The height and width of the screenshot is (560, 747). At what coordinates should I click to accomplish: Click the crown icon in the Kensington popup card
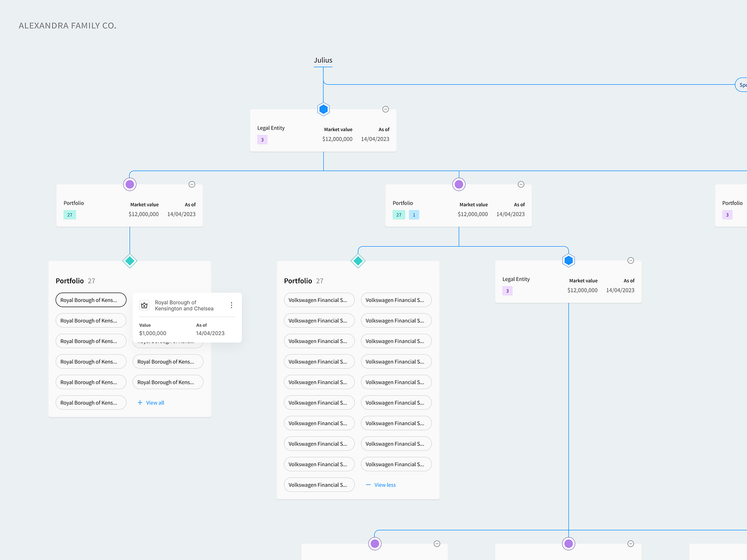[x=144, y=305]
